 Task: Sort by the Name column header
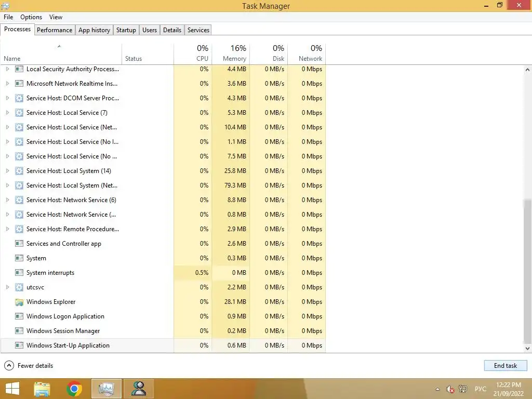[x=61, y=54]
